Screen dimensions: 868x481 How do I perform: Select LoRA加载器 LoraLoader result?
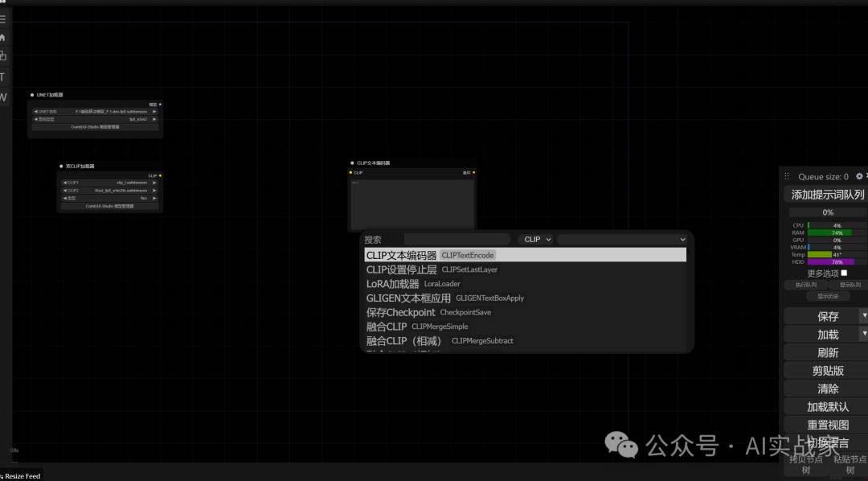pos(525,284)
